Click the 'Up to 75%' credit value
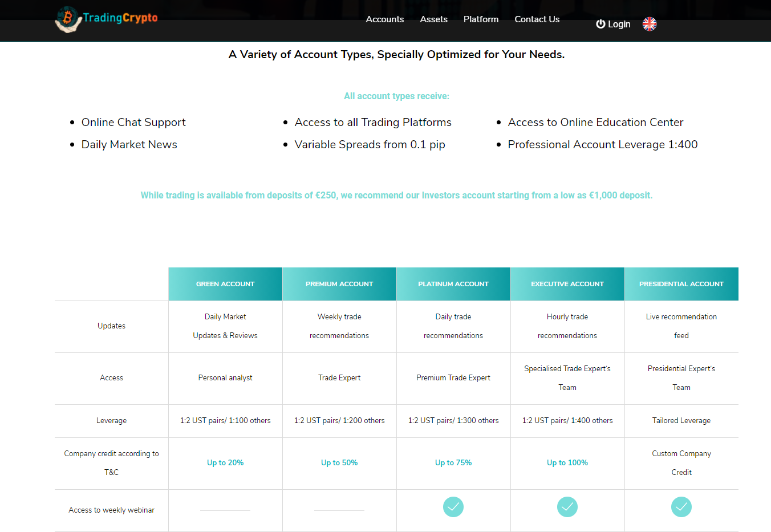 point(453,462)
